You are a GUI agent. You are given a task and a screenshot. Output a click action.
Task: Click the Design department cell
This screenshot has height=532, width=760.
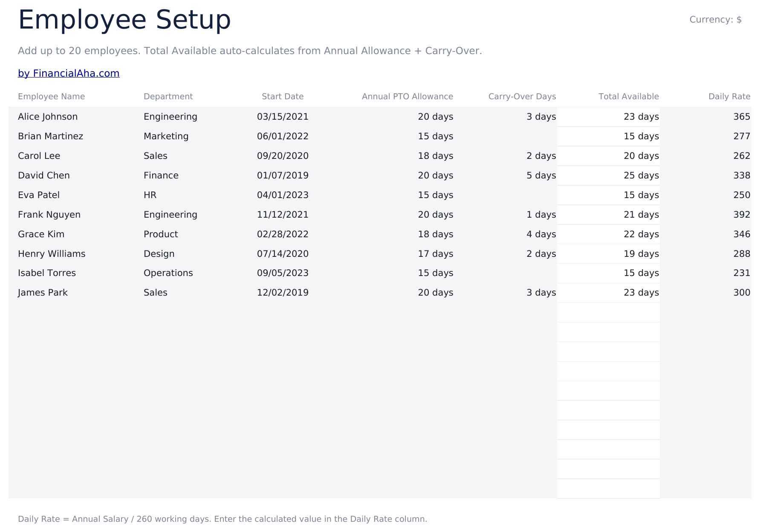click(x=159, y=254)
